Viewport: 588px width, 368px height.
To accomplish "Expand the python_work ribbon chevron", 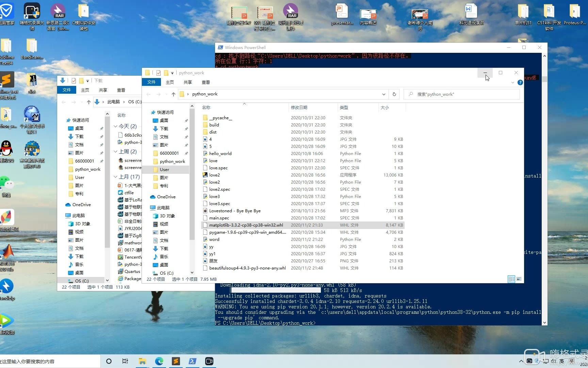I will coord(512,82).
